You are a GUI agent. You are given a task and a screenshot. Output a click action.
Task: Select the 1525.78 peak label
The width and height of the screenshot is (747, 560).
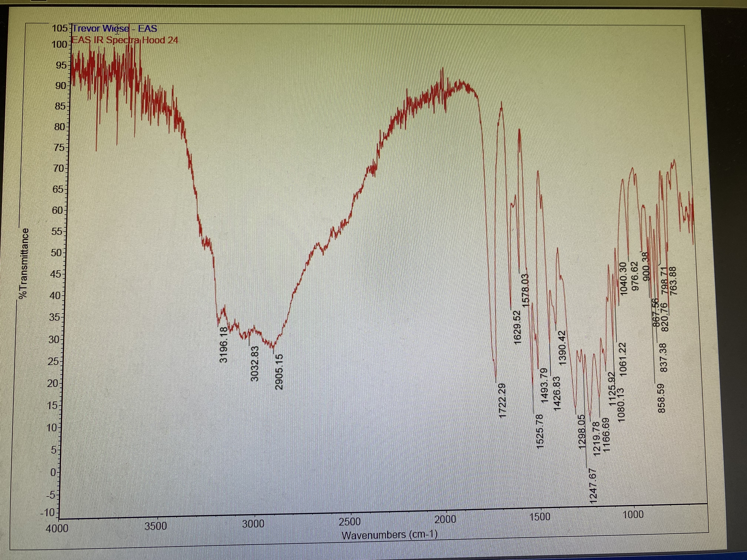(x=540, y=431)
